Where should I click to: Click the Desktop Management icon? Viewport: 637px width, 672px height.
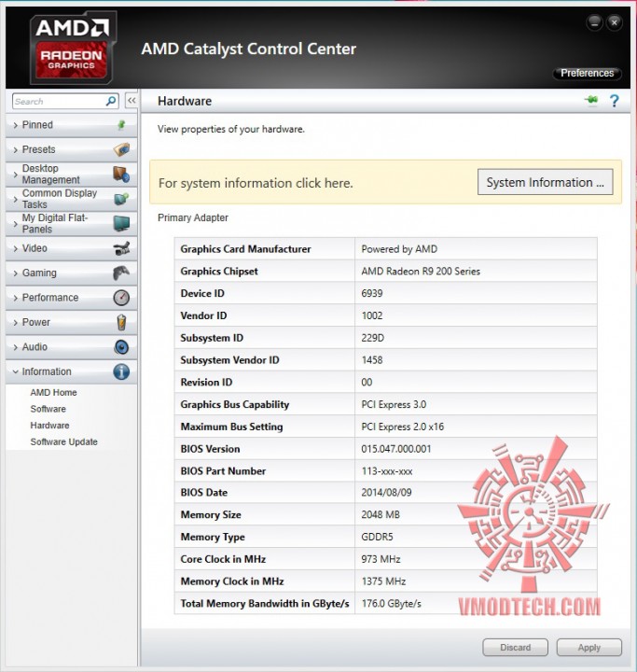coord(121,175)
